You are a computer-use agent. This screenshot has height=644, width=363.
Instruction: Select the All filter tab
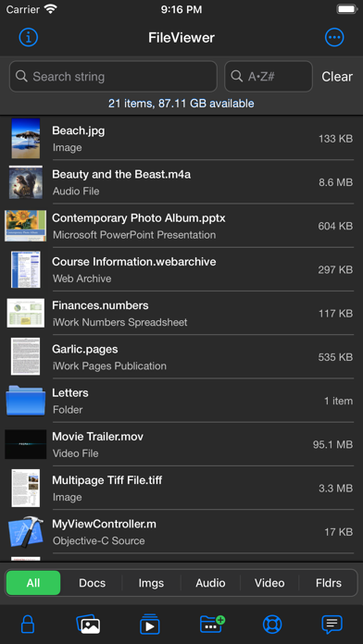(x=33, y=583)
